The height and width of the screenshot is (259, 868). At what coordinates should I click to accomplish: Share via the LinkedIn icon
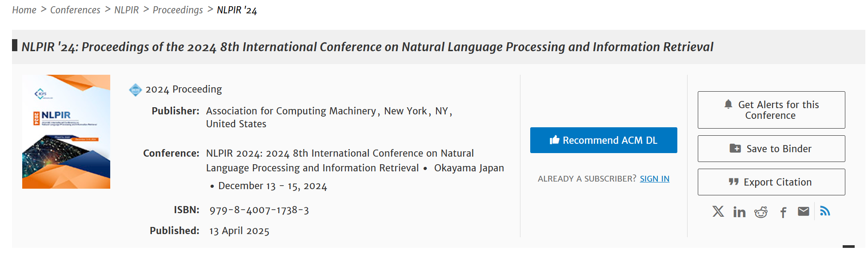click(x=739, y=212)
